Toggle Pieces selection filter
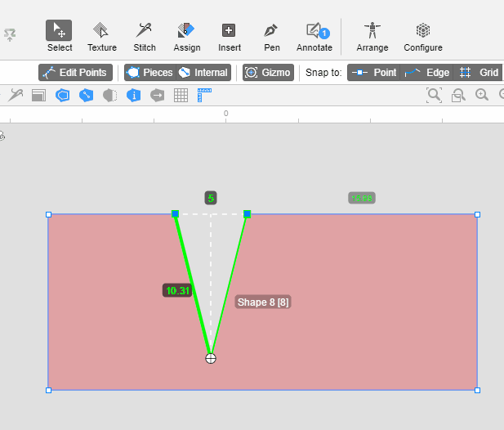Image resolution: width=504 pixels, height=430 pixels. [149, 73]
